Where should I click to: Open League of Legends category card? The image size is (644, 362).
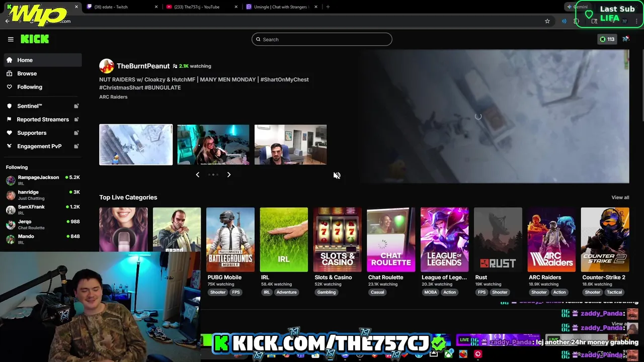click(445, 240)
